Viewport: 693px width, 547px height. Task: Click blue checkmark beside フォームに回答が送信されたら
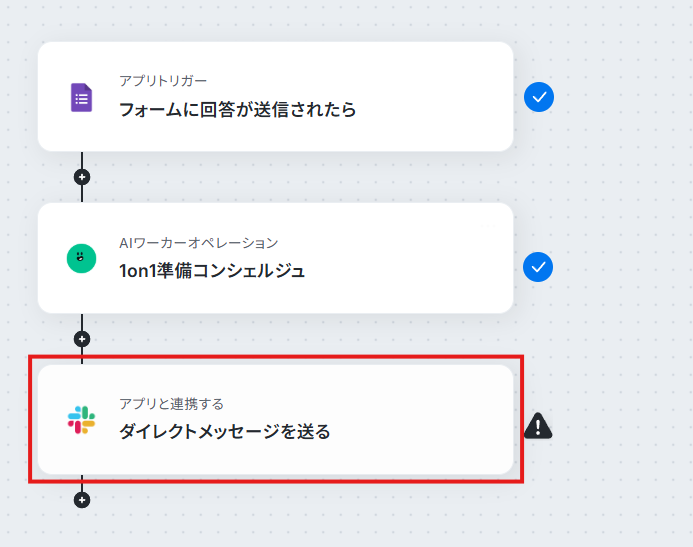[539, 97]
